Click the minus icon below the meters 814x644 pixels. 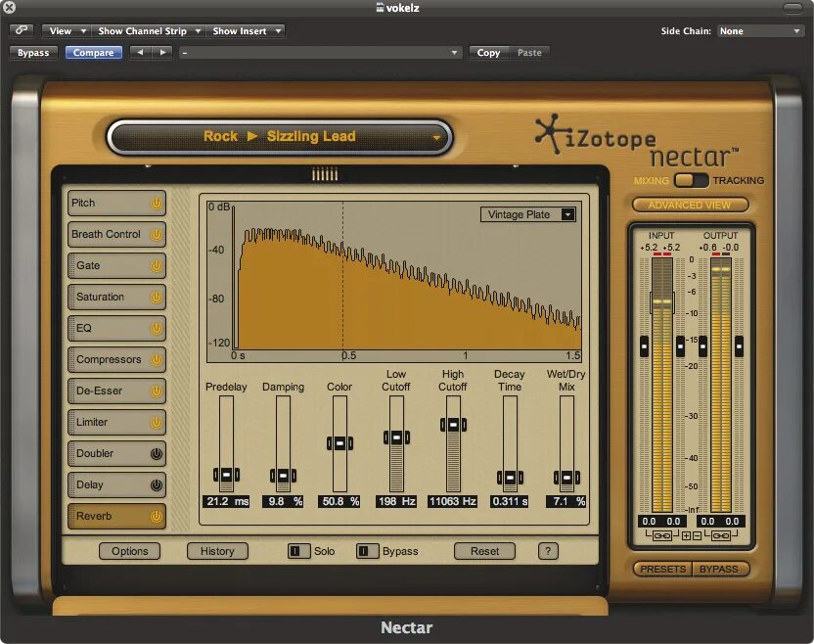pyautogui.click(x=697, y=535)
